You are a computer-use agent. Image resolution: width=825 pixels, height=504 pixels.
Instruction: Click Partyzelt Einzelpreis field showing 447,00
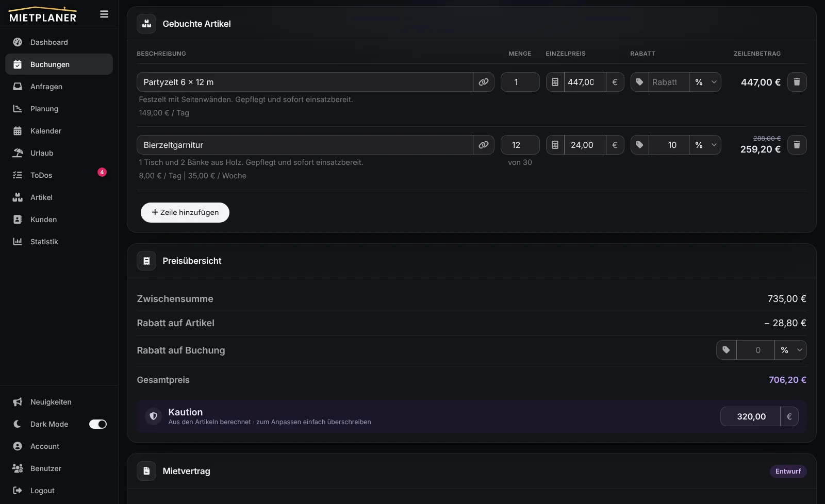pyautogui.click(x=585, y=82)
